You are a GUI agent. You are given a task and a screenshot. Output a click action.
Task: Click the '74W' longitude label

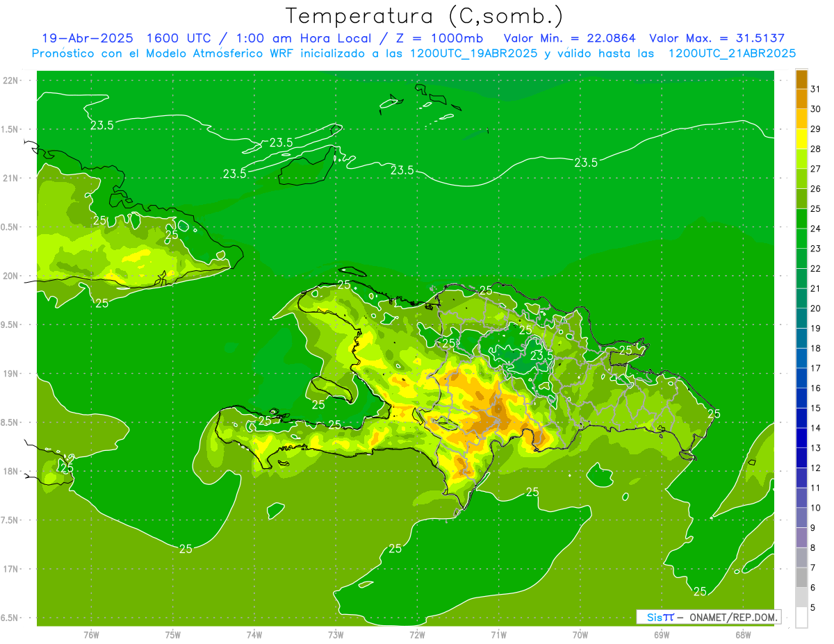254,636
